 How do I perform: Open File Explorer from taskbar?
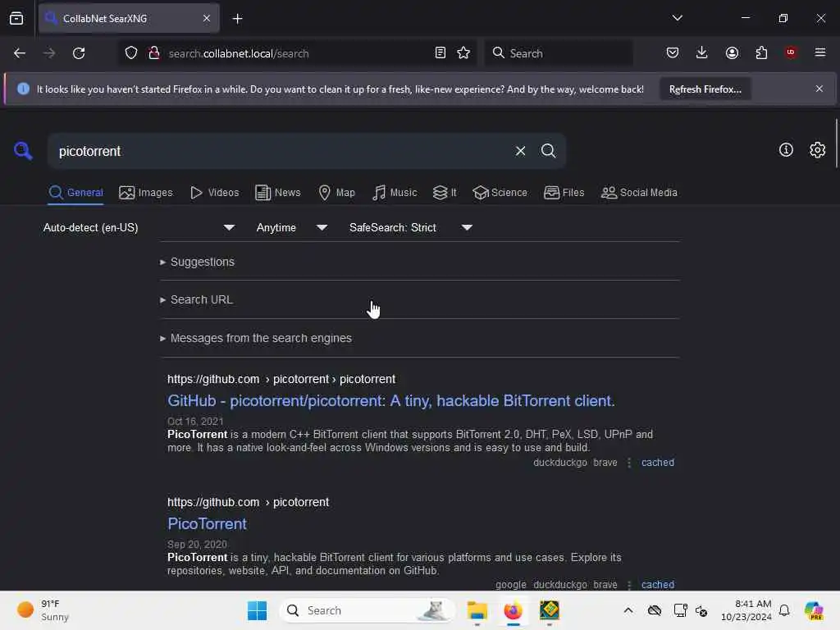(477, 610)
